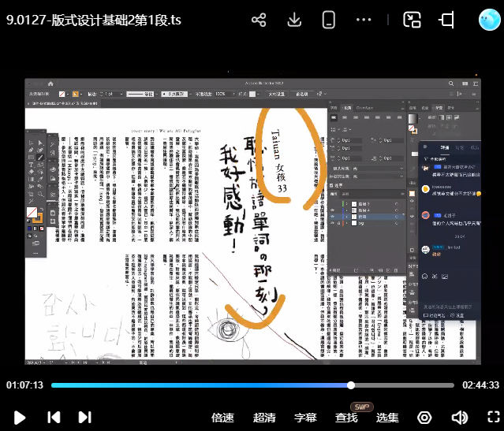Enable picture-in-picture mode icon
Screen dimensions: 504x431
[412, 20]
